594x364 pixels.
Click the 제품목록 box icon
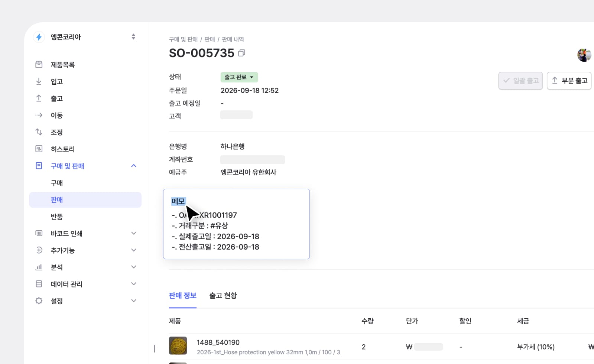tap(39, 65)
